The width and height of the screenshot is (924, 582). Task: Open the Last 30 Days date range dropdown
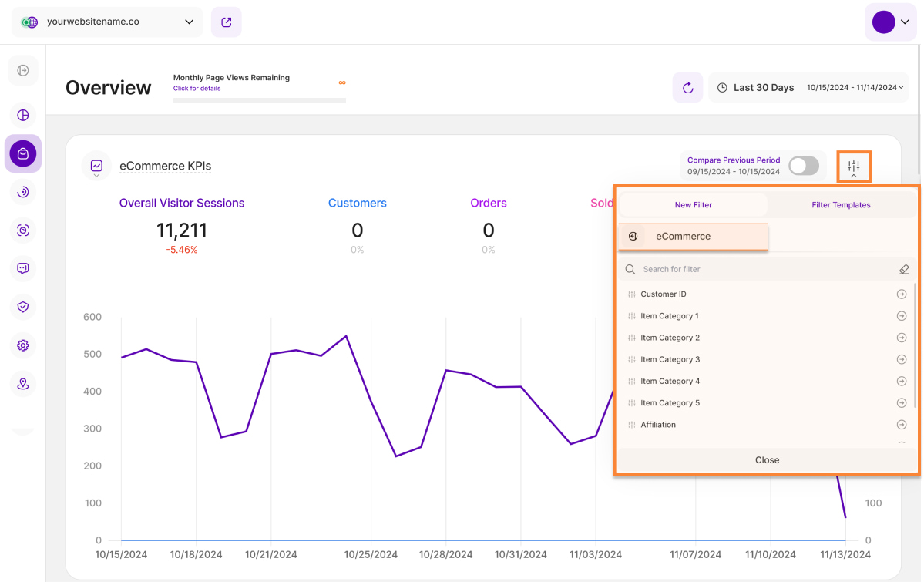tap(809, 88)
